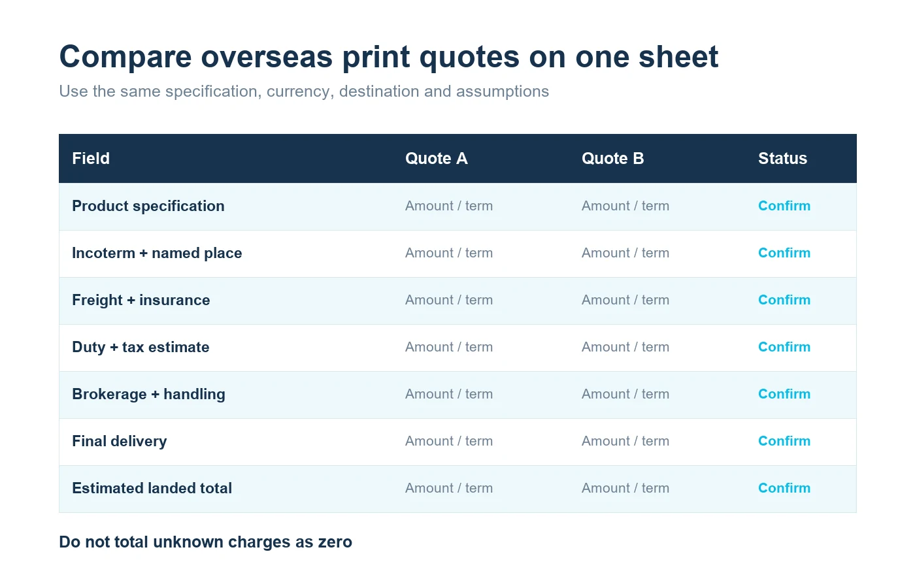Select Quote A cell for Duty + tax estimate
Viewport: 915px width, 588px height.
click(x=449, y=347)
